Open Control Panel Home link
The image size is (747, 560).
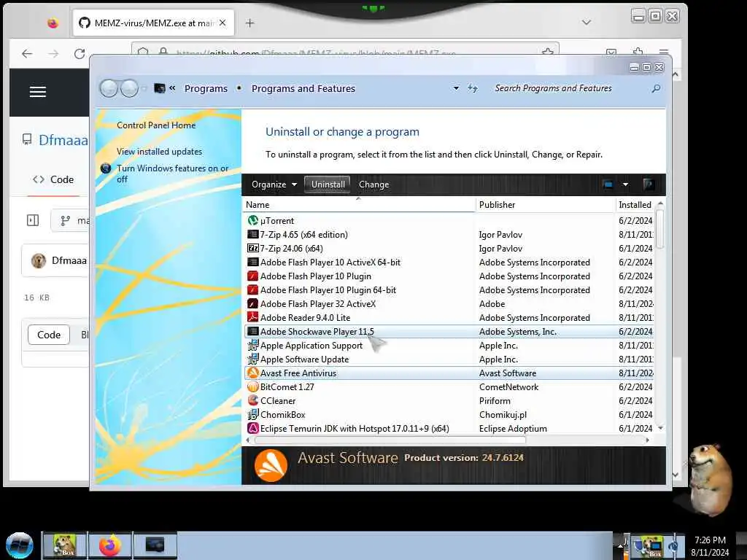(x=156, y=125)
